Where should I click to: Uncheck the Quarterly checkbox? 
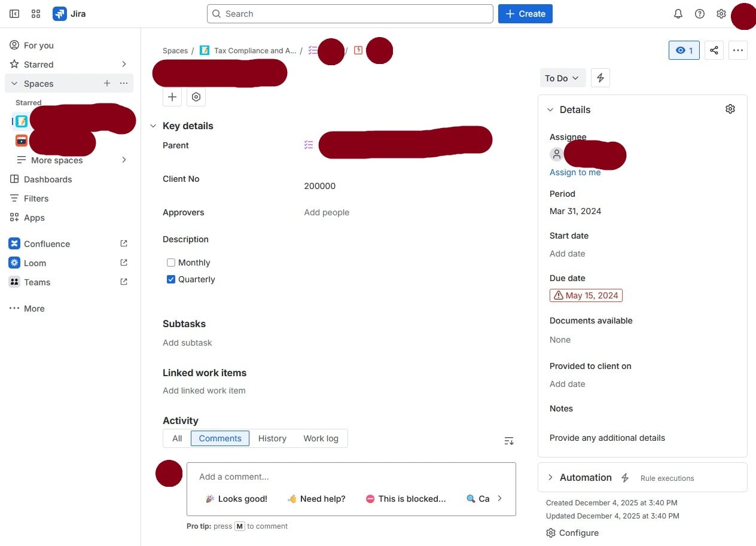pos(171,279)
